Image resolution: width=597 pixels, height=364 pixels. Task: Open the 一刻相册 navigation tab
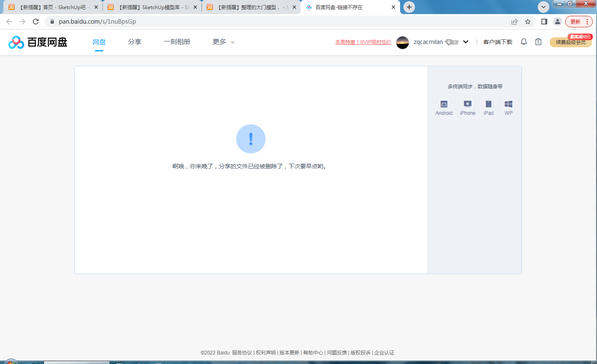point(177,42)
